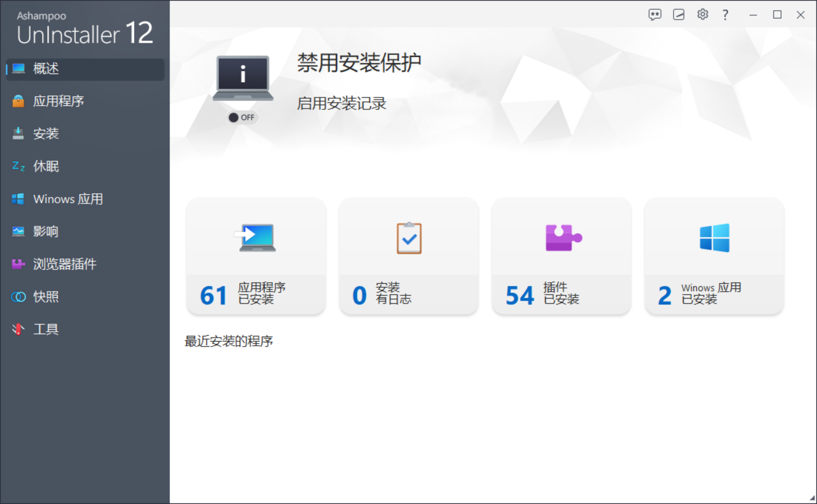Screen dimensions: 817x504
Task: Open the 2 Winows 应用已安装 card
Action: pos(714,256)
